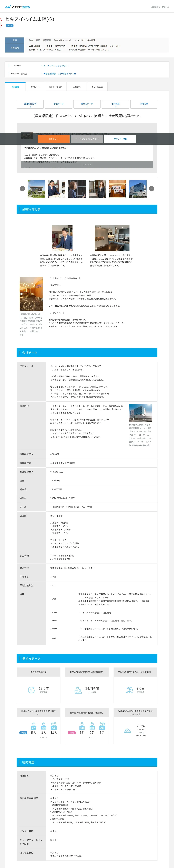Jump to 社内制度 section anchor

pos(115,104)
